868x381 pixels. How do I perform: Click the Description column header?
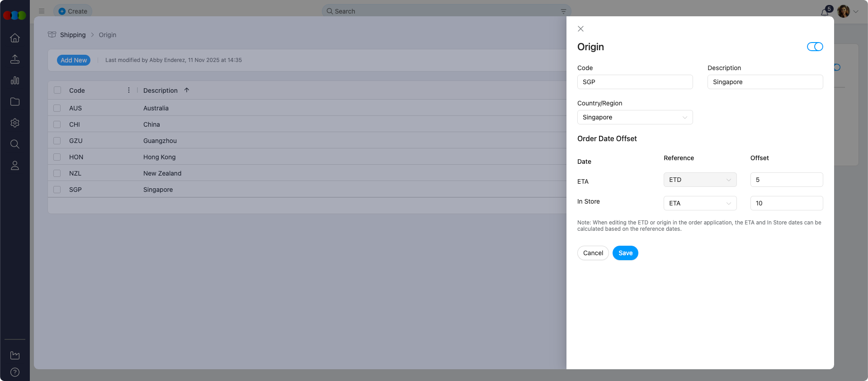coord(160,90)
